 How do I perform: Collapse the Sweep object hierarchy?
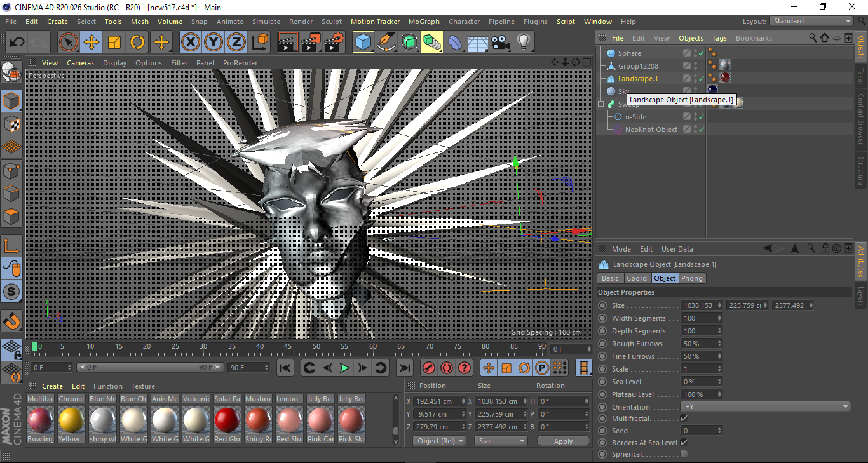[600, 104]
